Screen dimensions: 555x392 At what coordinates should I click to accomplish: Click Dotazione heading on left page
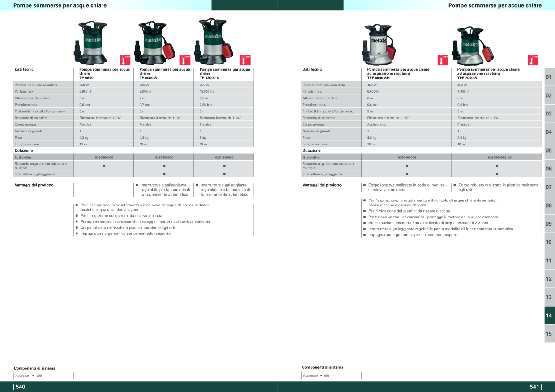(24, 151)
